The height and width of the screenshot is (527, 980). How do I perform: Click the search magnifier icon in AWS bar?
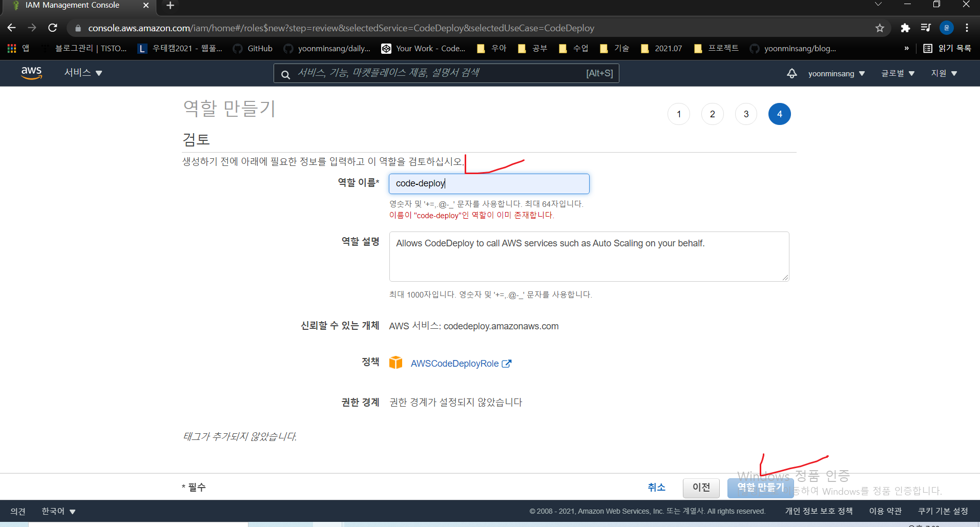pyautogui.click(x=285, y=74)
